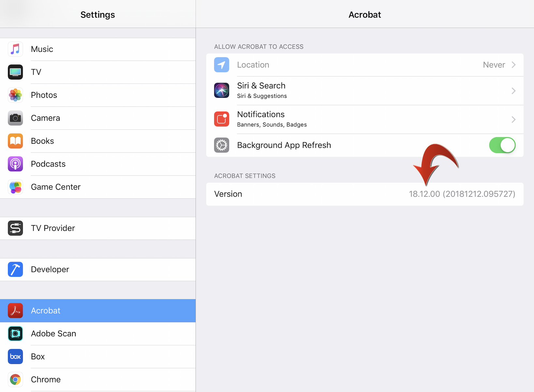Viewport: 534px width, 392px height.
Task: Tap the Camera app icon
Action: point(15,118)
